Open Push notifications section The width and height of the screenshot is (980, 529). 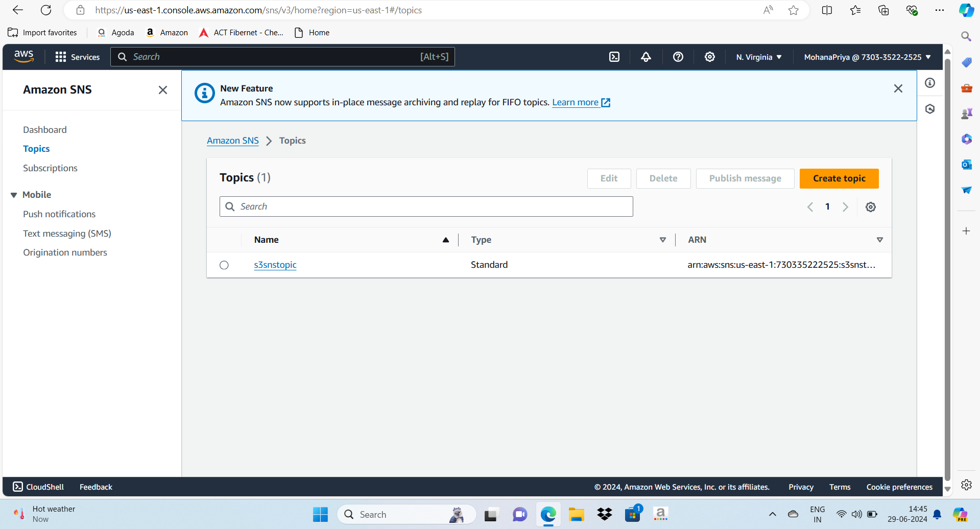tap(59, 214)
